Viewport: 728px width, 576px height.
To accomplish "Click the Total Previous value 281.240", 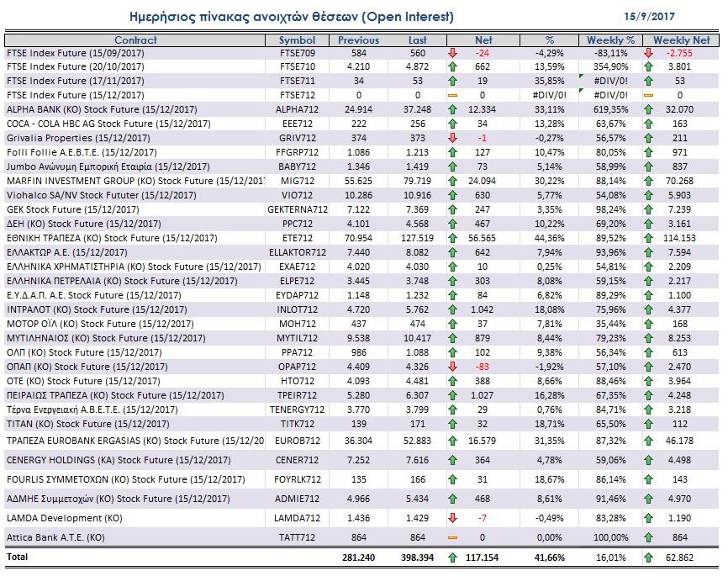I will click(358, 558).
